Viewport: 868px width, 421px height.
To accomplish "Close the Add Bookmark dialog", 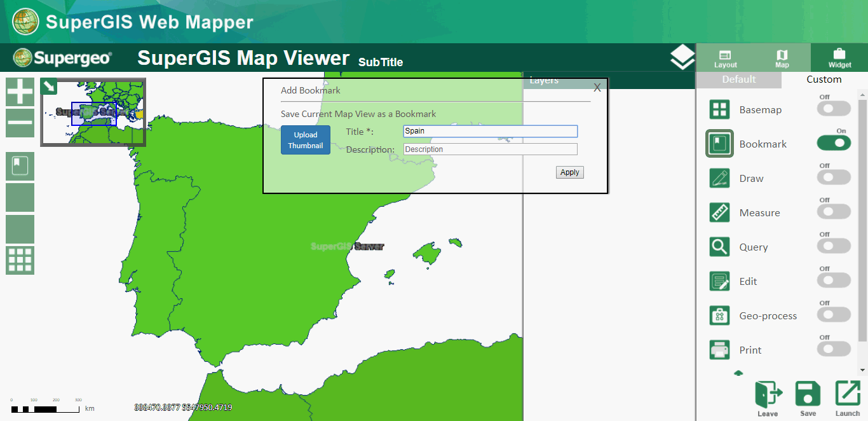I will (597, 88).
